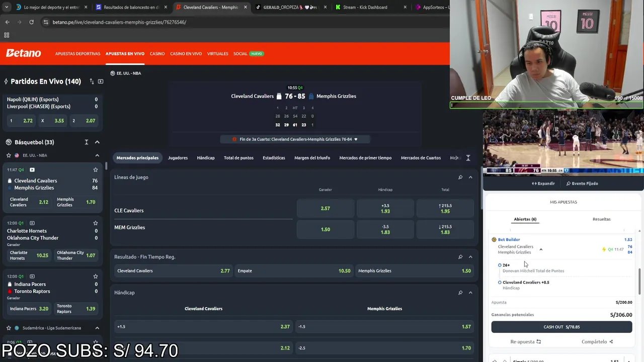Click collapse-all markets icon beside the tabs
644x362 pixels.
pos(468,158)
